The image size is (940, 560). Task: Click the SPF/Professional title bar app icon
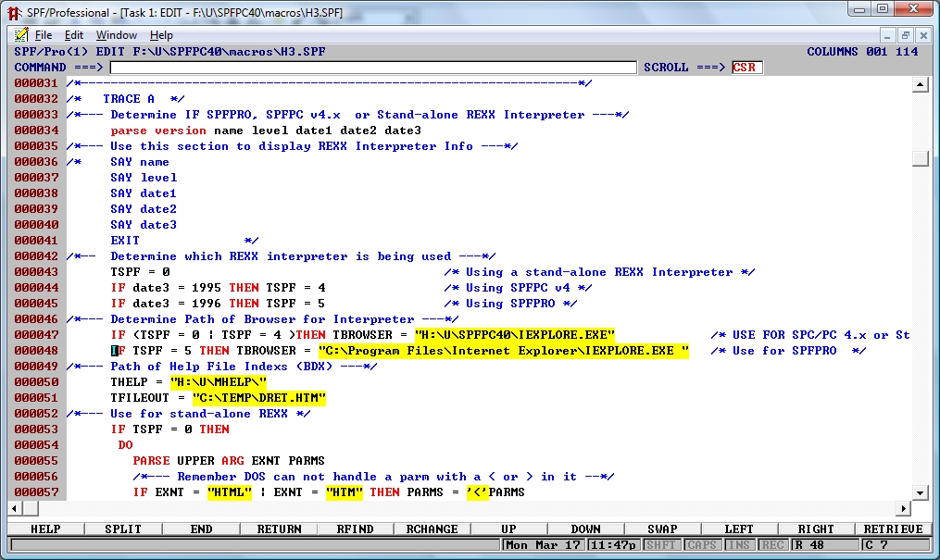pos(15,13)
